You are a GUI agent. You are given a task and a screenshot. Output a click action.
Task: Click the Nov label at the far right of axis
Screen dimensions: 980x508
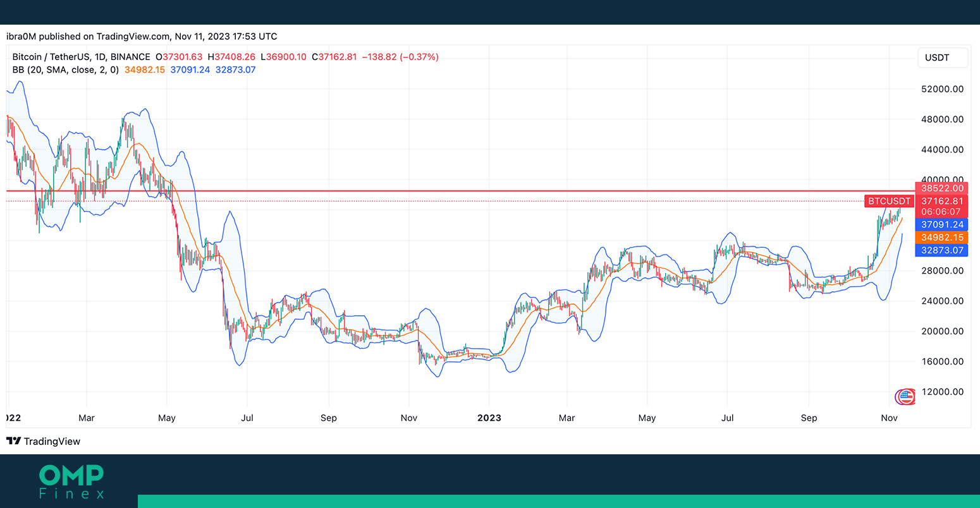tap(890, 418)
